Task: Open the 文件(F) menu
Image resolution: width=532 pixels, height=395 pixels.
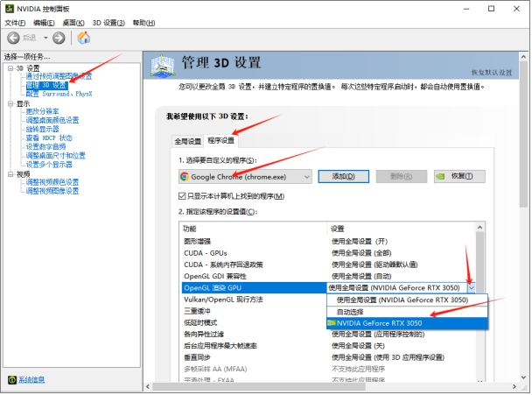Action: point(15,23)
